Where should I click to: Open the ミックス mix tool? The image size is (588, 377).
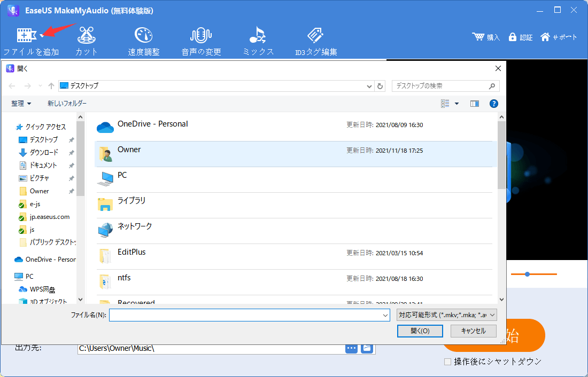point(258,41)
